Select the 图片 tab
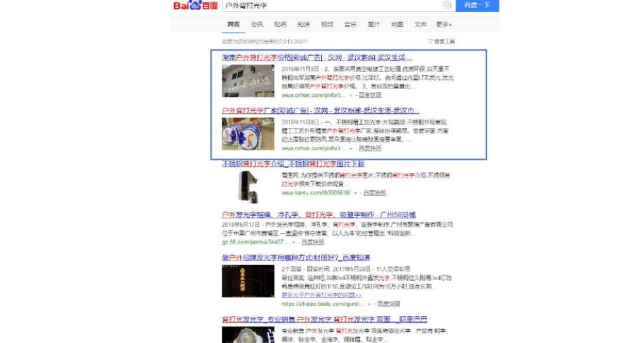 point(373,25)
